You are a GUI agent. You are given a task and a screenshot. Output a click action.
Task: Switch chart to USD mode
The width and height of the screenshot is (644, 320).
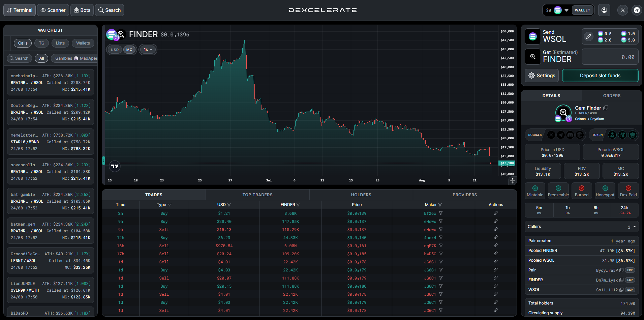[115, 50]
